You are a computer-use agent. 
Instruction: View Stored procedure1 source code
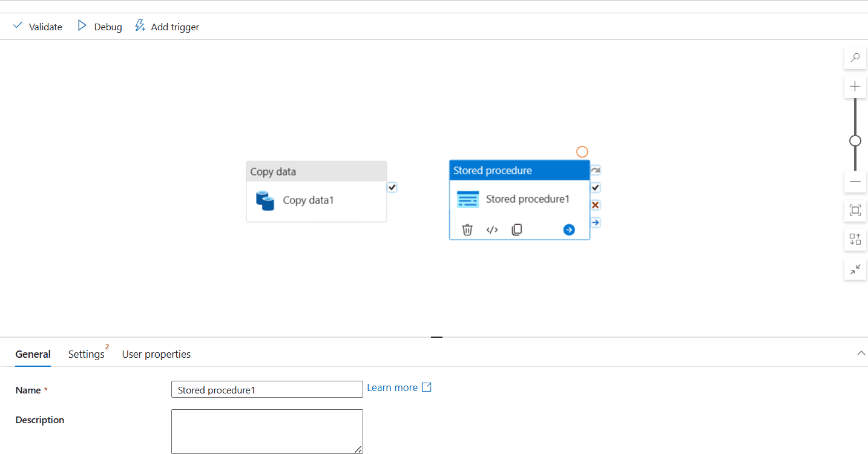coord(492,229)
